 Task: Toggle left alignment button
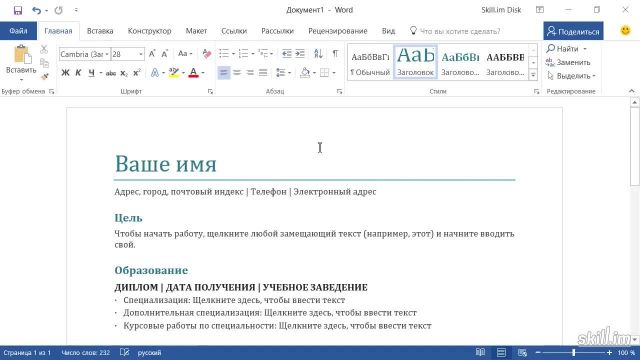click(224, 73)
